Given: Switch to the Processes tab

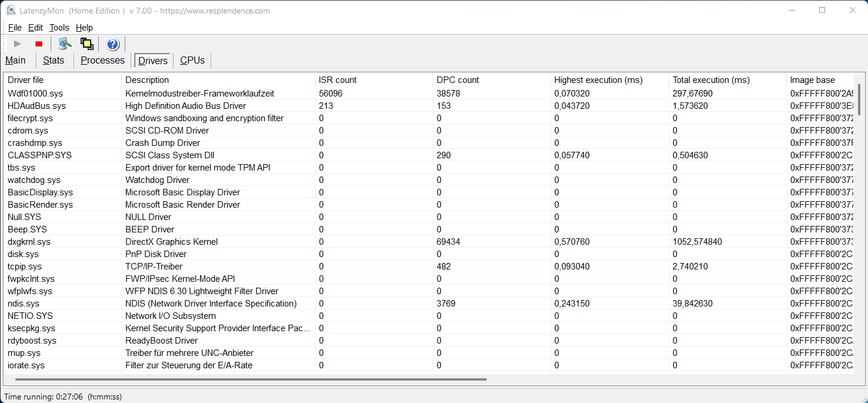Looking at the screenshot, I should point(102,60).
